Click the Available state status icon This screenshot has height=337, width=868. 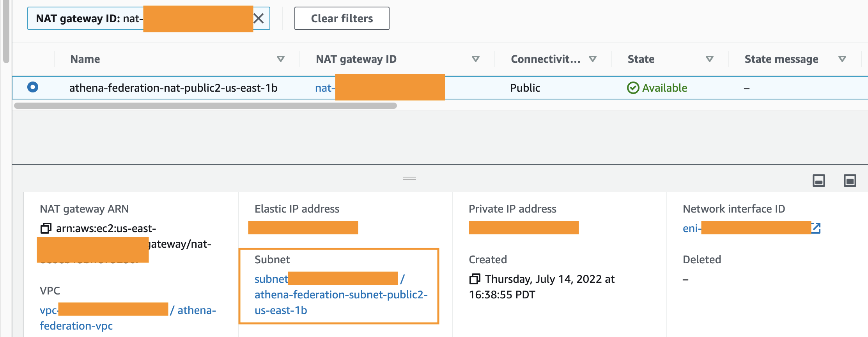click(x=633, y=88)
